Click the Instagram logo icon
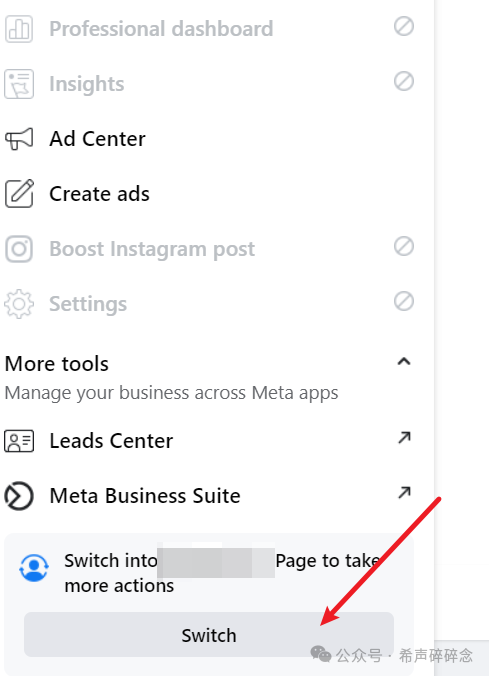Image resolution: width=489 pixels, height=676 pixels. 19,249
